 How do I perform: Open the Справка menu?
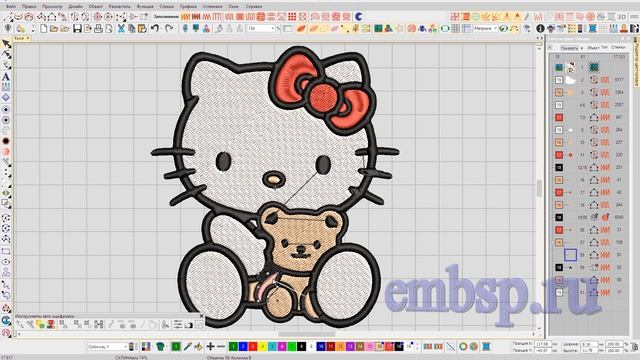[x=254, y=7]
